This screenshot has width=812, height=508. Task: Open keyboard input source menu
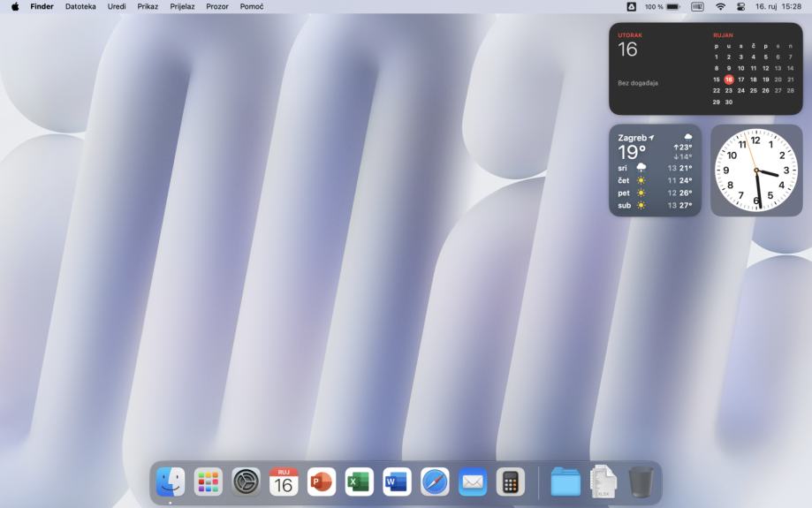tap(697, 6)
